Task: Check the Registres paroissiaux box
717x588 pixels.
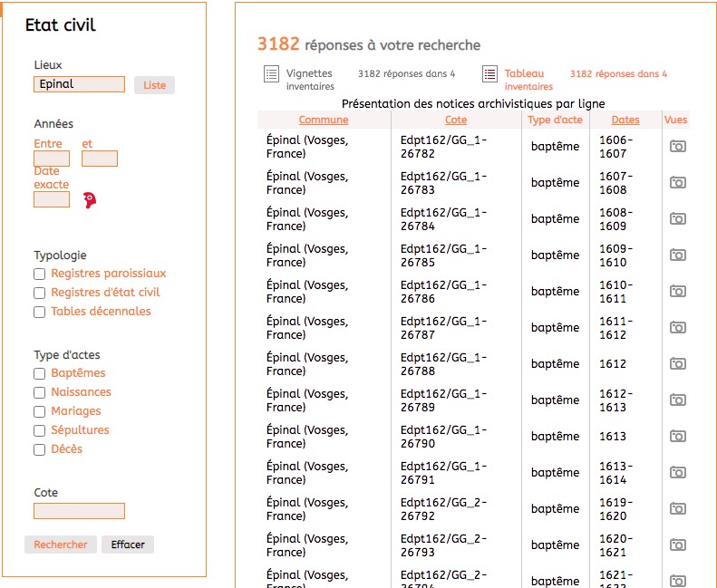Action: coord(39,274)
